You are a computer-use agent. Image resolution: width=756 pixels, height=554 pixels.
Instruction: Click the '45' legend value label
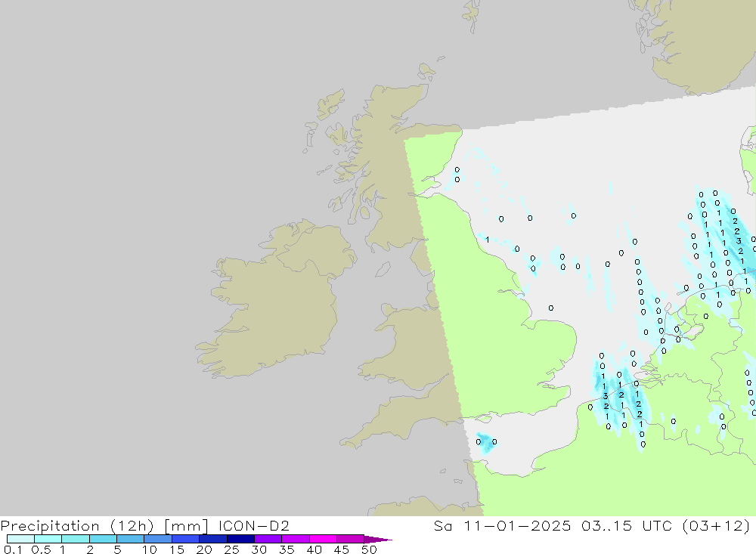click(342, 549)
